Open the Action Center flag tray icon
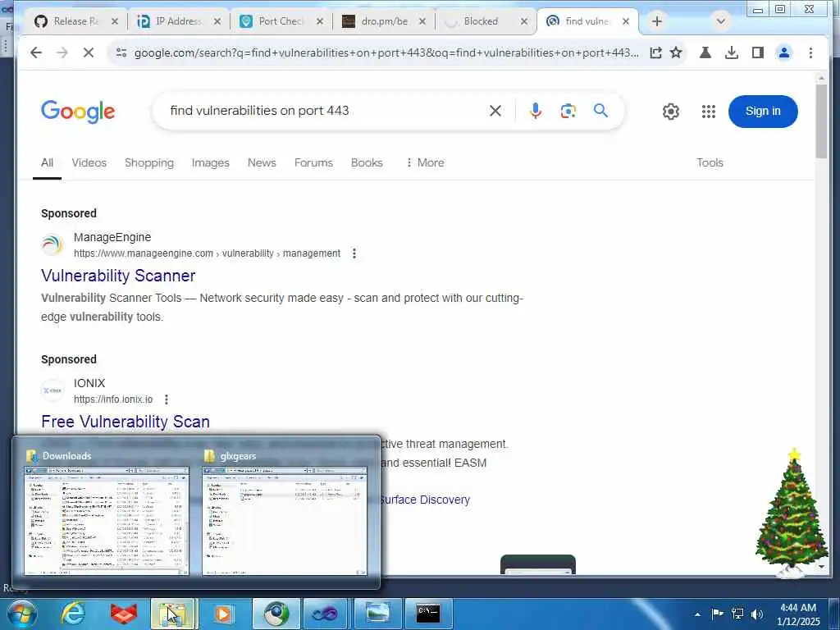Image resolution: width=840 pixels, height=630 pixels. tap(717, 614)
